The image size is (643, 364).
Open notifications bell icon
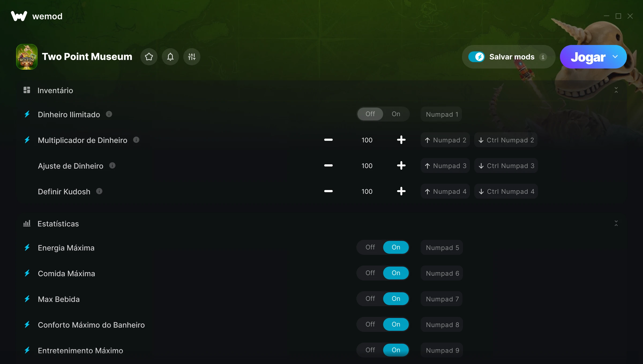[170, 57]
